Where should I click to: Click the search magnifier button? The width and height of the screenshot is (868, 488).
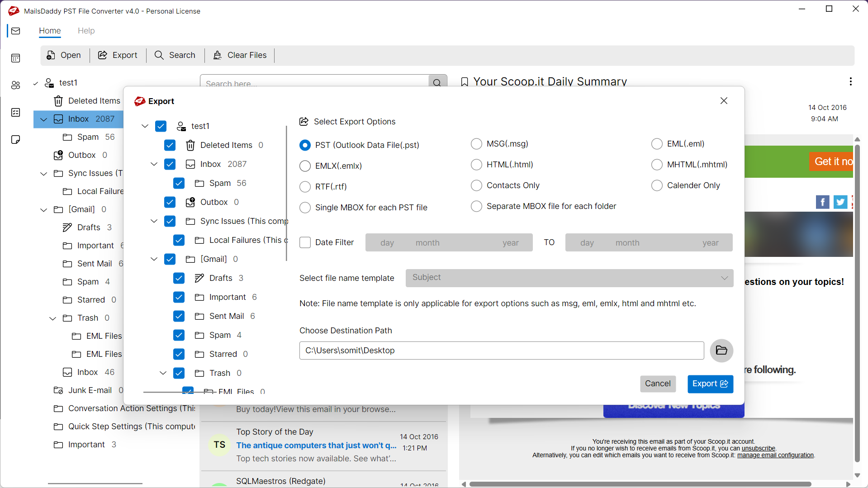coord(437,83)
